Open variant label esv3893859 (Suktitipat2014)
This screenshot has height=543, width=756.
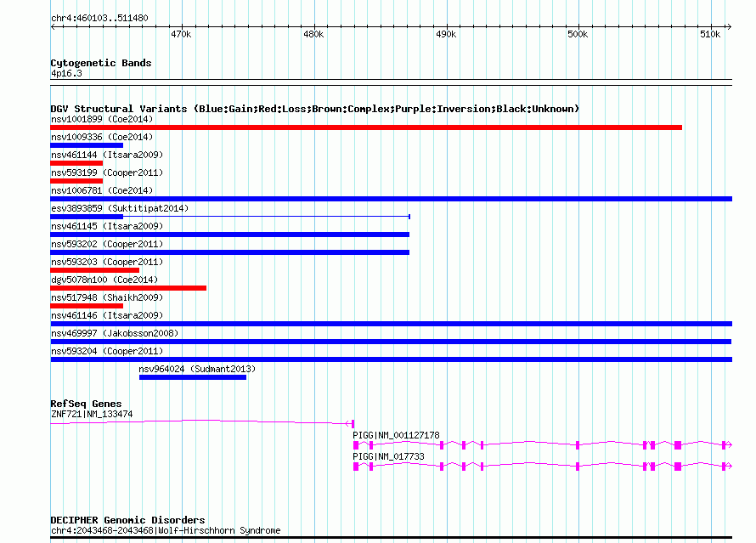[x=120, y=208]
